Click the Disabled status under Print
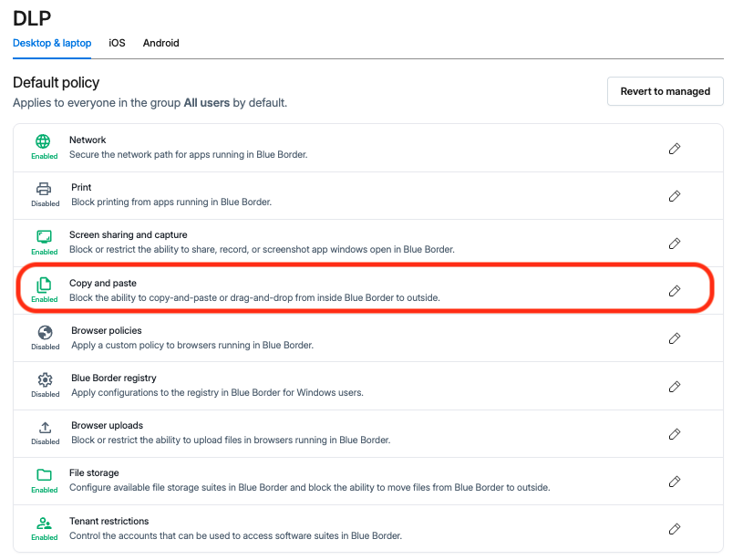The height and width of the screenshot is (560, 733). 46,203
